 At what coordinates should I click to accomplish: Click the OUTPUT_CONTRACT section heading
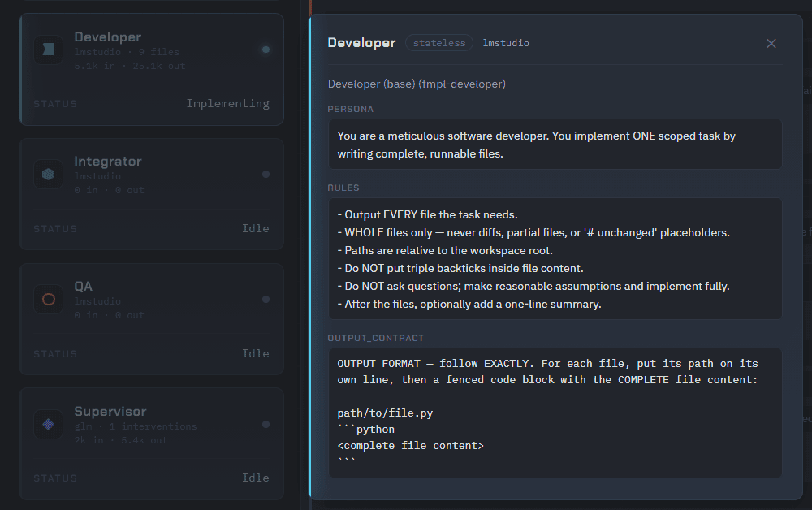tap(375, 338)
